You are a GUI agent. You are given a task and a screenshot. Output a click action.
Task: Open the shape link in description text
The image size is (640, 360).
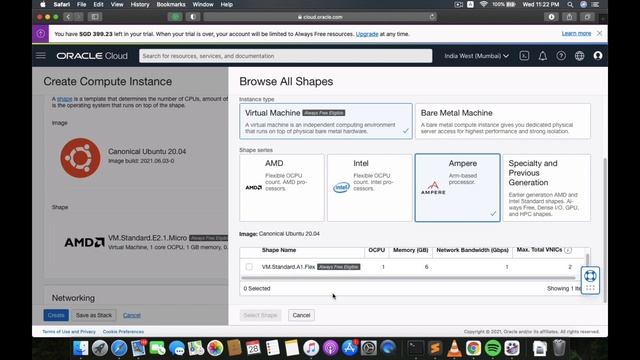(64, 99)
